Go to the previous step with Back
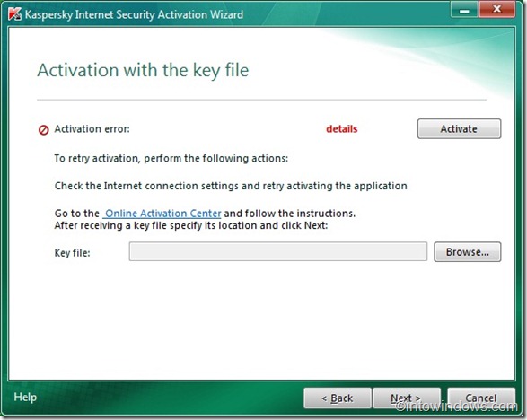This screenshot has height=420, width=527. pos(338,398)
